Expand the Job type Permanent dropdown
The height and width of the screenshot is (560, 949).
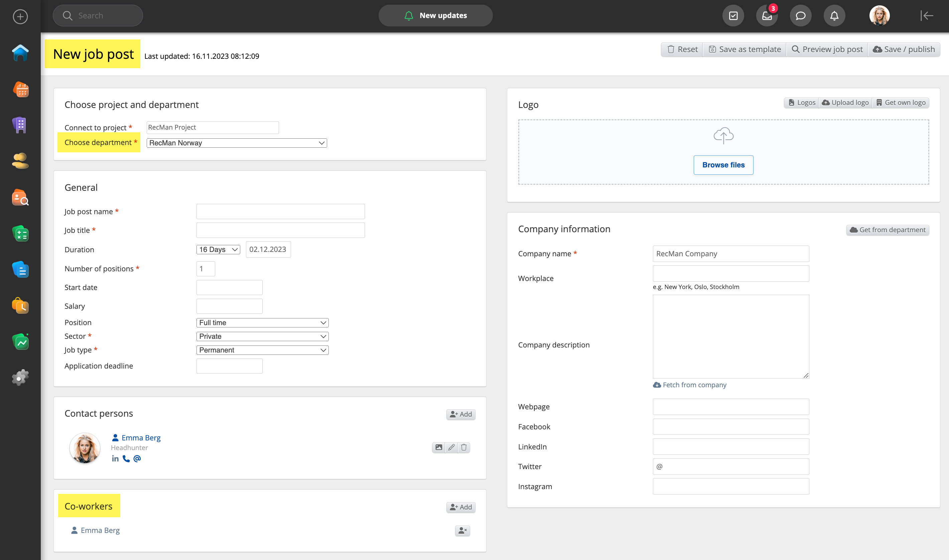pyautogui.click(x=262, y=350)
